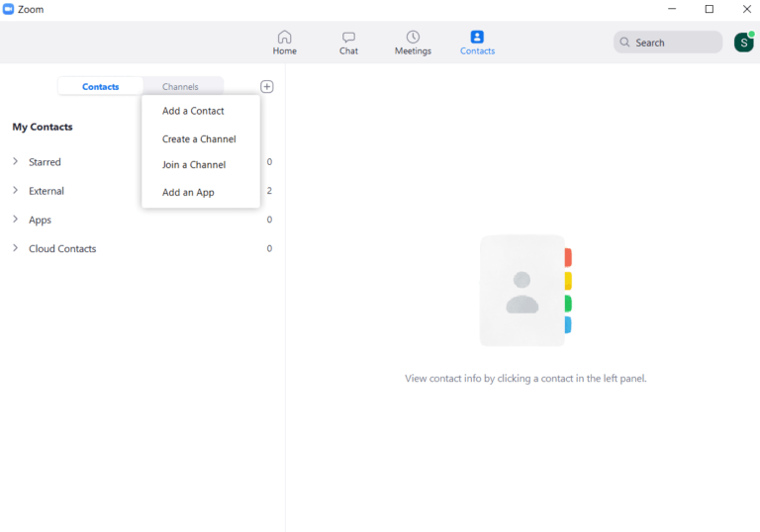Image resolution: width=760 pixels, height=532 pixels.
Task: Select Create a Channel menu option
Action: (x=199, y=139)
